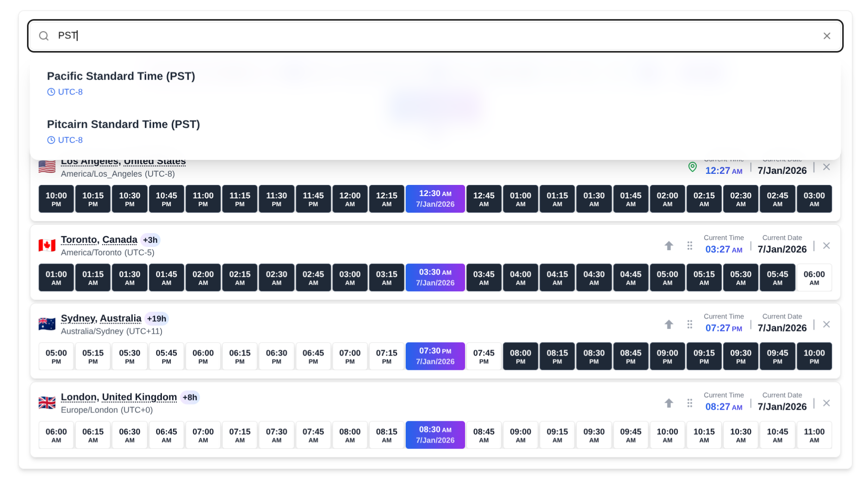Remove the London, United Kingdom row
The image size is (868, 479).
(826, 403)
